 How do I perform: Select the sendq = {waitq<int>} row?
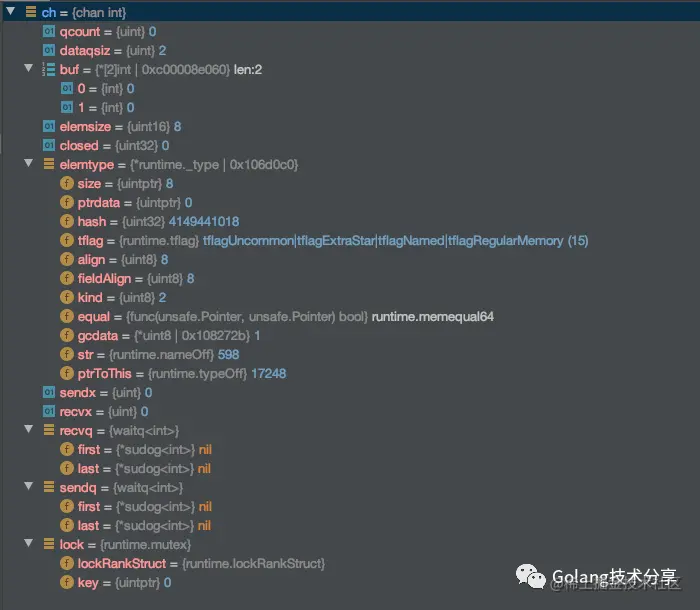(350, 487)
